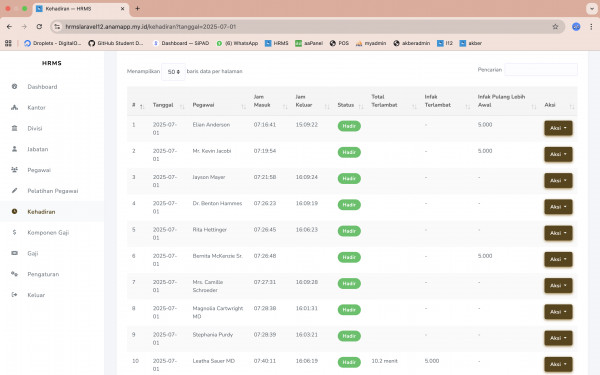This screenshot has height=375, width=600.
Task: Select the '16:01:31' Jam Keluar cell
Action: tap(307, 308)
